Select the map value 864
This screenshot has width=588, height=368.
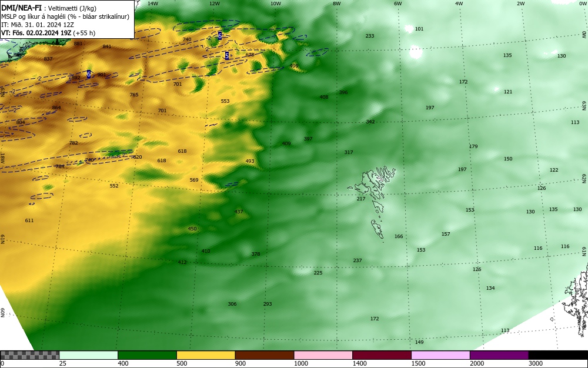click(56, 108)
